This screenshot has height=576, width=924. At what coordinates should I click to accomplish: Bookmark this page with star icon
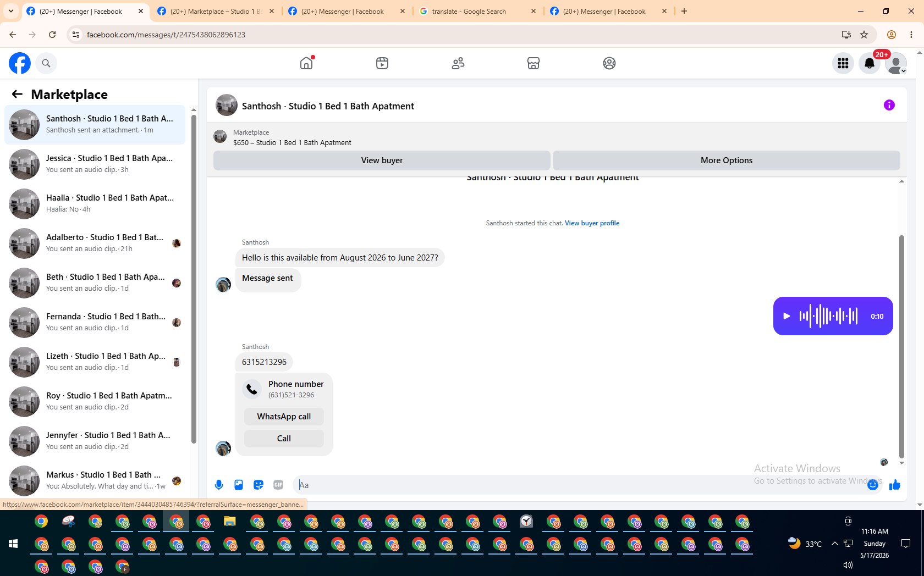[x=864, y=35]
